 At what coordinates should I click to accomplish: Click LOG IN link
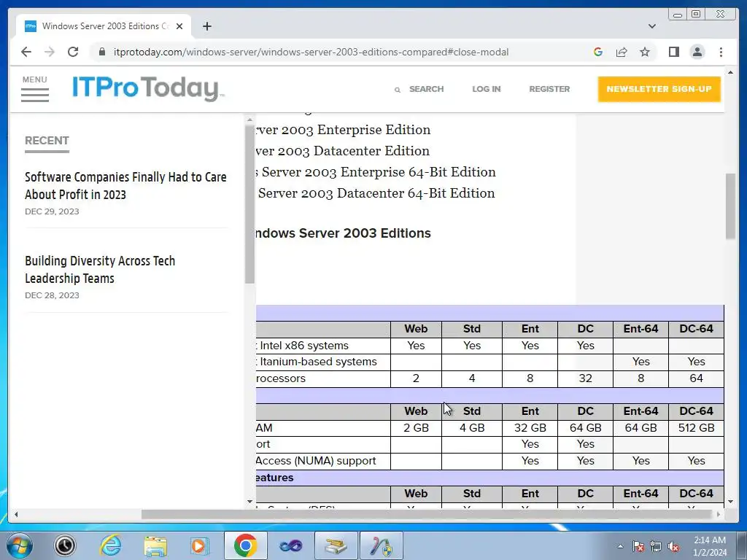pyautogui.click(x=486, y=89)
